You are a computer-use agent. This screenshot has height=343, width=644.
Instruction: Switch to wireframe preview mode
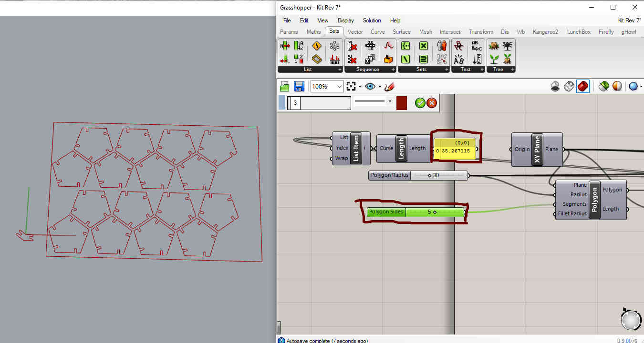coord(569,86)
